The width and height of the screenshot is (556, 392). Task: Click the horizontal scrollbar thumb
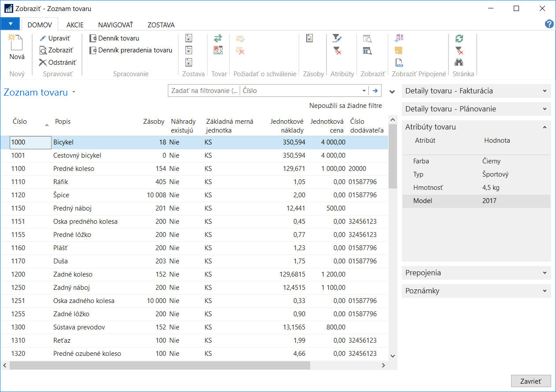pos(159,365)
